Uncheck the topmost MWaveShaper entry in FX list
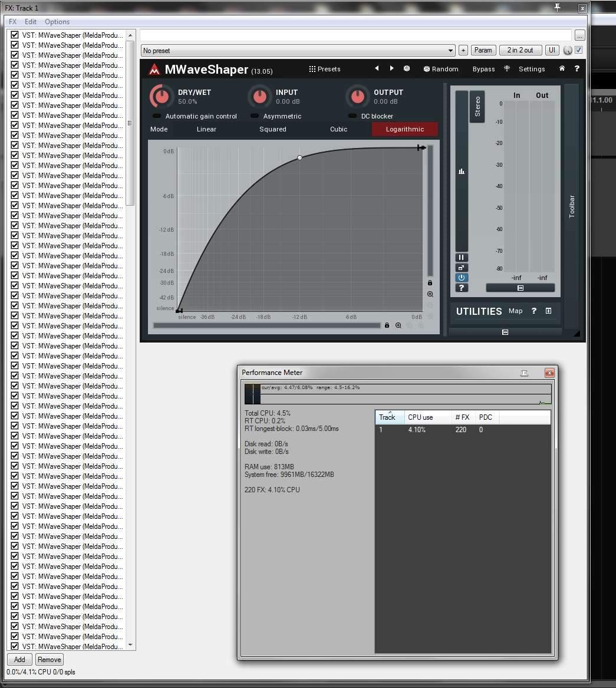This screenshot has width=616, height=688. pyautogui.click(x=15, y=35)
